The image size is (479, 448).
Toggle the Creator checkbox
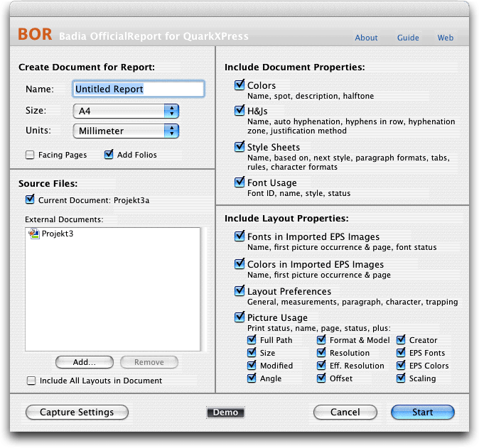pos(401,339)
